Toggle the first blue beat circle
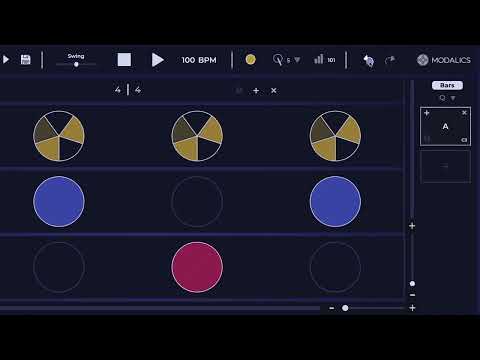The height and width of the screenshot is (360, 480). click(x=59, y=202)
